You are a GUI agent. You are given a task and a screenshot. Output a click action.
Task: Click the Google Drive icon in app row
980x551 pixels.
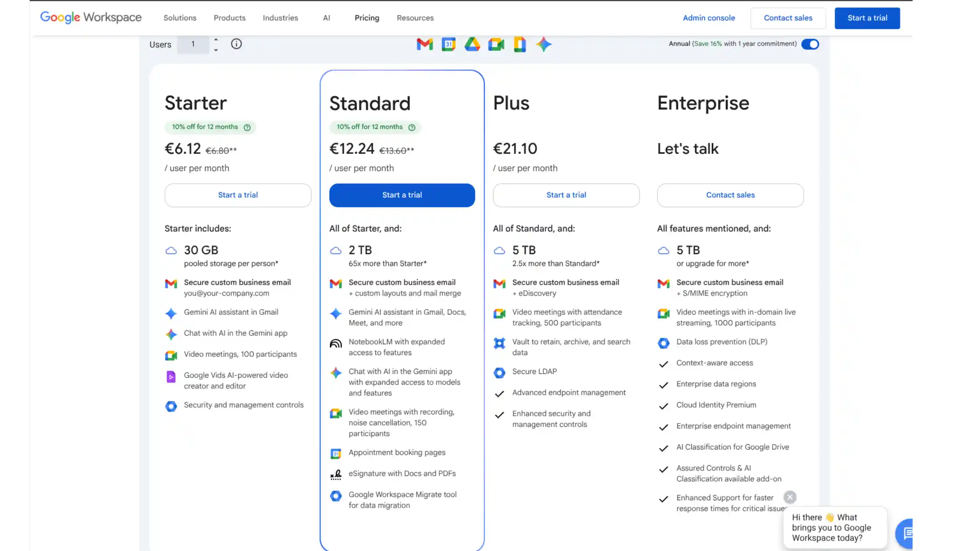click(x=472, y=44)
